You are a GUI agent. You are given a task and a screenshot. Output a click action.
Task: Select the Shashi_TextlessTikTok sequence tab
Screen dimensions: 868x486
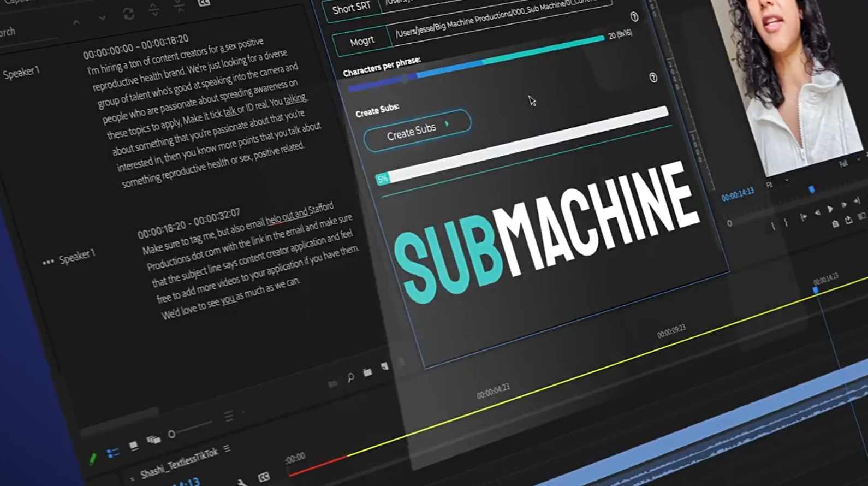click(179, 463)
